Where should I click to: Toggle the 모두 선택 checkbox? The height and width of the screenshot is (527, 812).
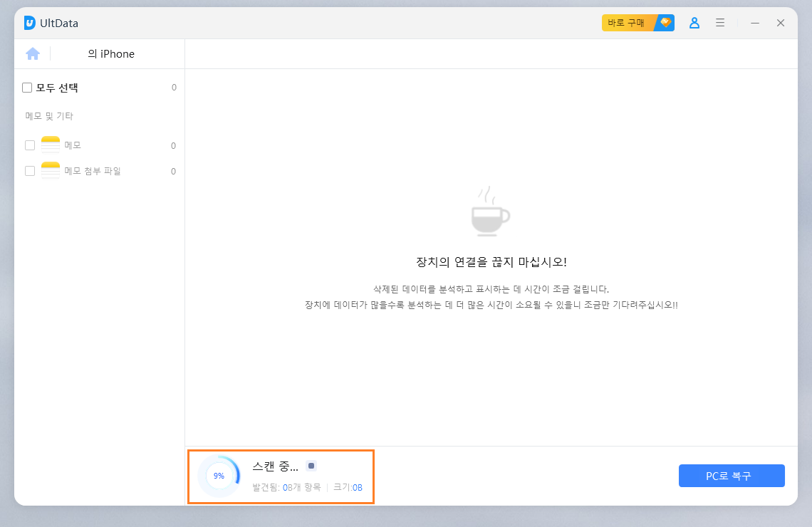click(x=26, y=87)
